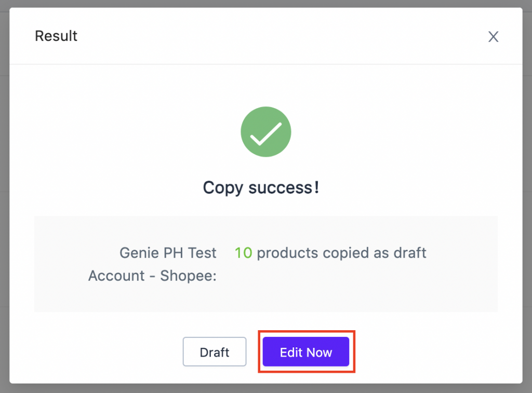Click the Edit Now button
This screenshot has height=393, width=532.
point(305,351)
